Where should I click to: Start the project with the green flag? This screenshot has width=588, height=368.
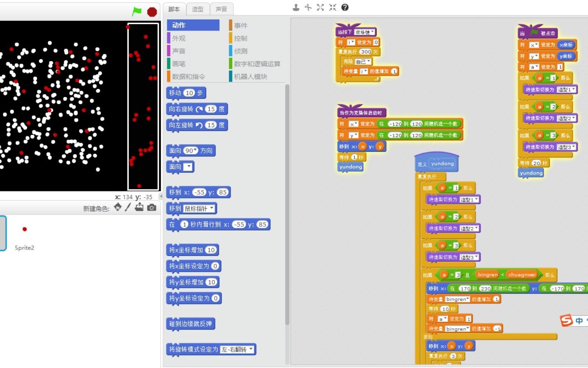click(x=137, y=12)
